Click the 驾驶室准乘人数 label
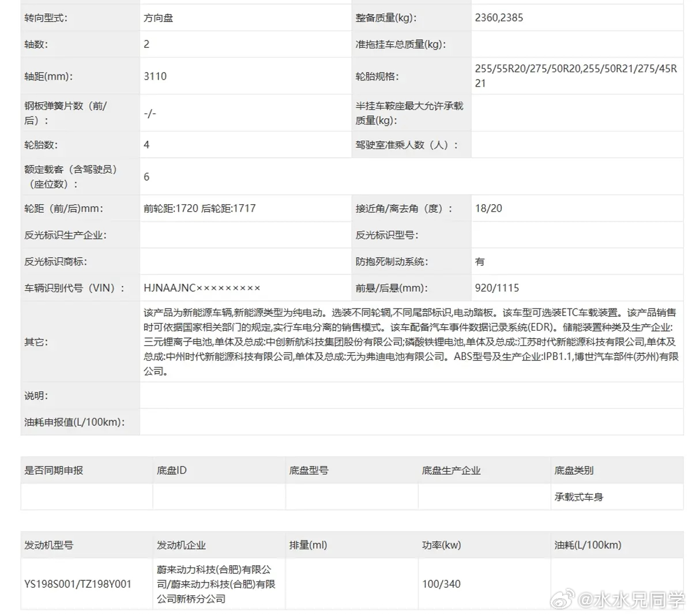Screen dimensions: 692x616 coord(407,145)
